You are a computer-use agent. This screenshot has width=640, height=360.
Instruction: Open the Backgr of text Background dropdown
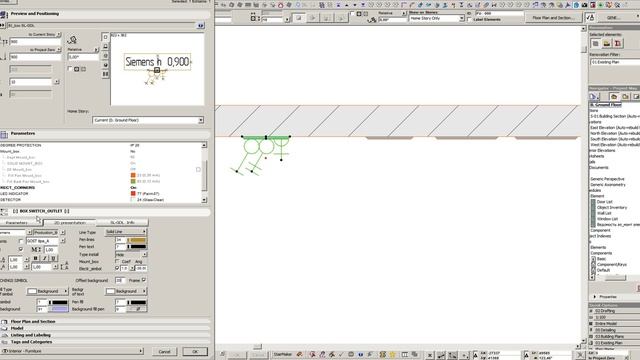[x=126, y=291]
